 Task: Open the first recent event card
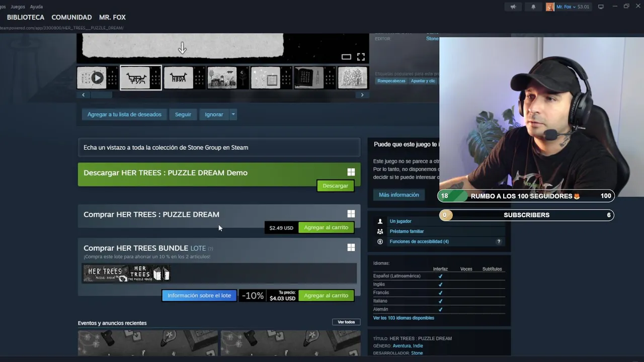[x=148, y=343]
